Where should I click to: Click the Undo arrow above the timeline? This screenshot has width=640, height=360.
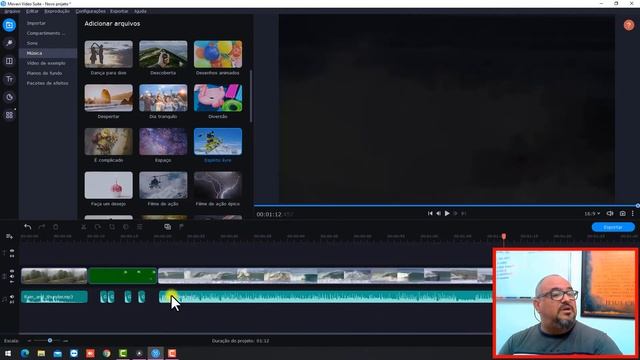tap(27, 227)
